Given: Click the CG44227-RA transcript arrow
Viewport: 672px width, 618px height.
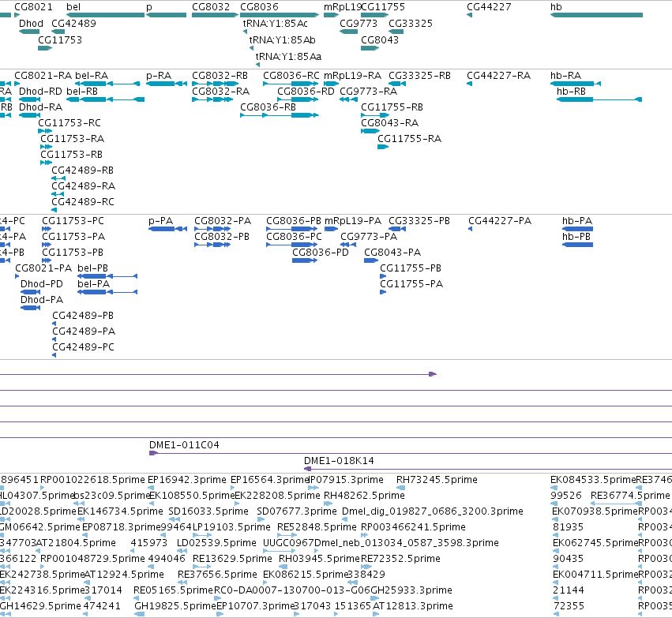Looking at the screenshot, I should 469,84.
